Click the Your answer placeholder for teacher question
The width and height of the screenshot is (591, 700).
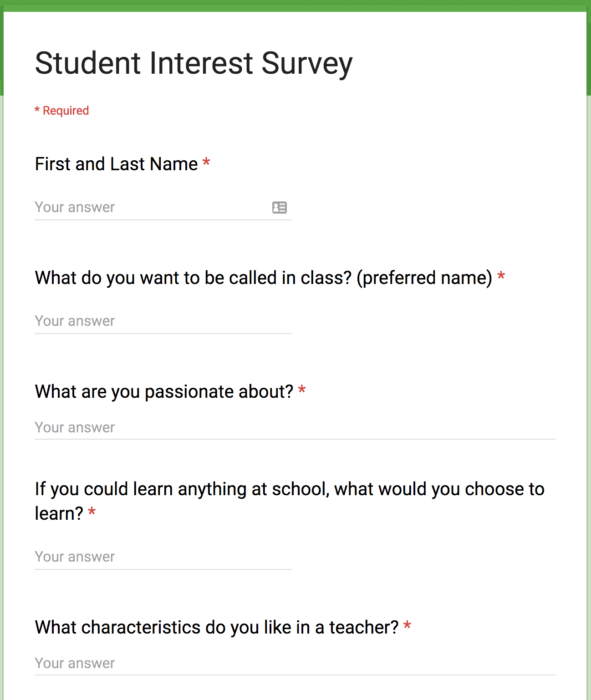75,663
